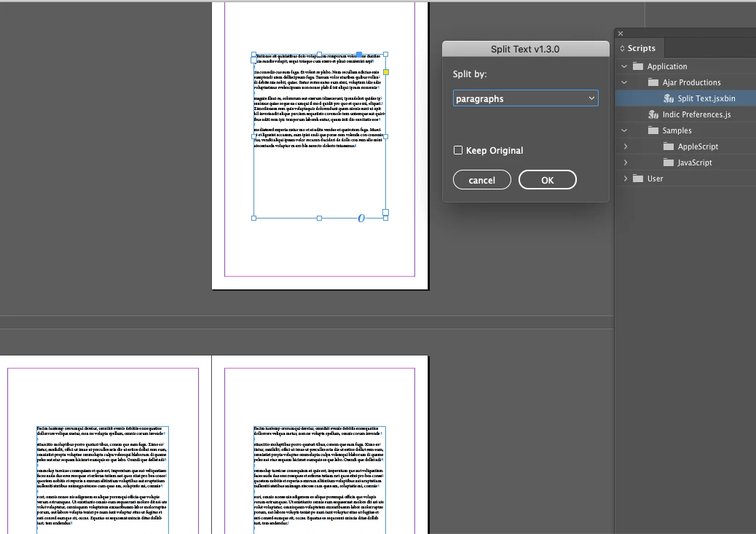Screen dimensions: 756x534
Task: Click the JavaScript folder icon
Action: click(x=669, y=162)
